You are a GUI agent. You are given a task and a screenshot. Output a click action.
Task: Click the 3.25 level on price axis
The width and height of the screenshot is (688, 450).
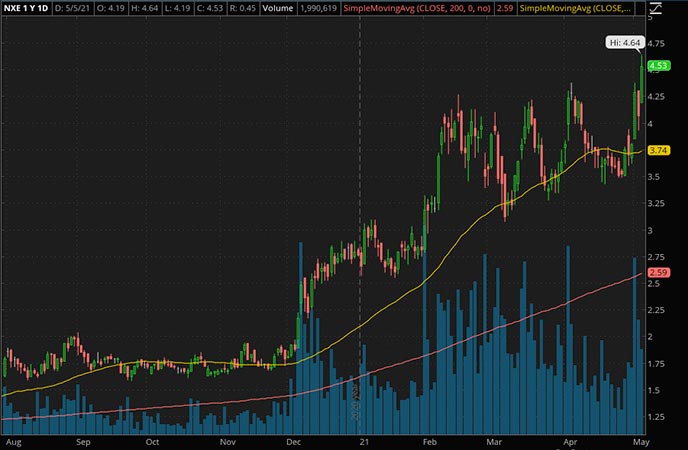click(x=658, y=203)
